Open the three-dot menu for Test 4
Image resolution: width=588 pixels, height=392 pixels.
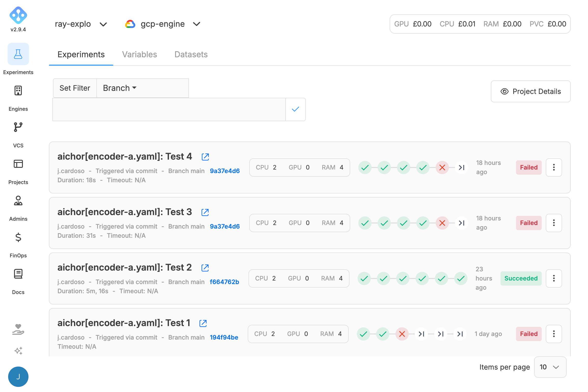coord(554,167)
